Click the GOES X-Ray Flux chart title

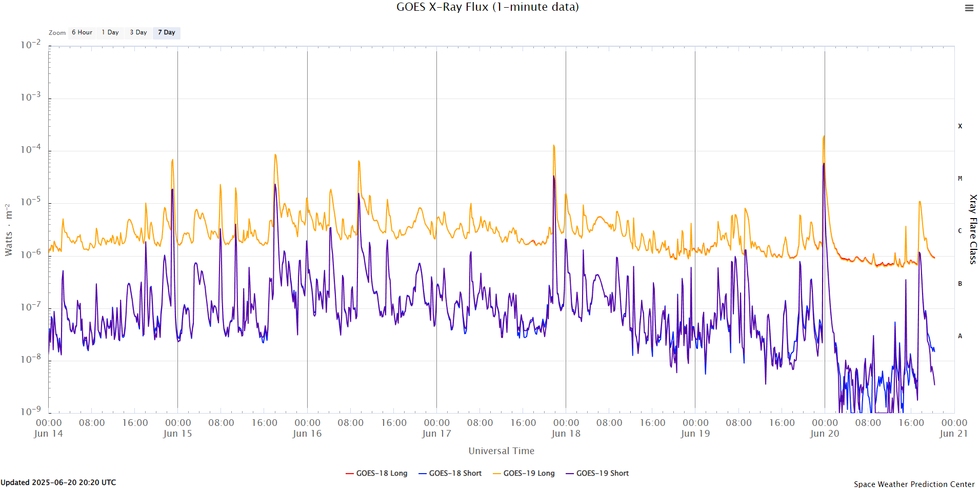click(x=487, y=7)
